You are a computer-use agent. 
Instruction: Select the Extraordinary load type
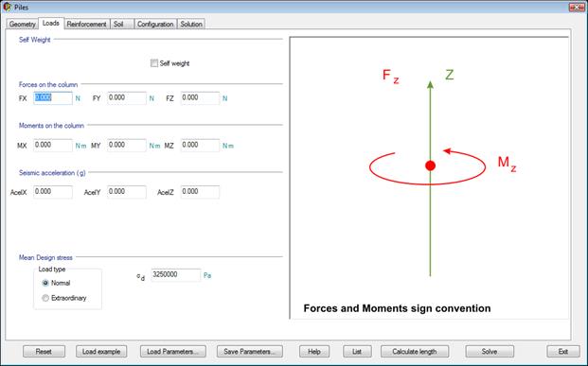point(45,298)
